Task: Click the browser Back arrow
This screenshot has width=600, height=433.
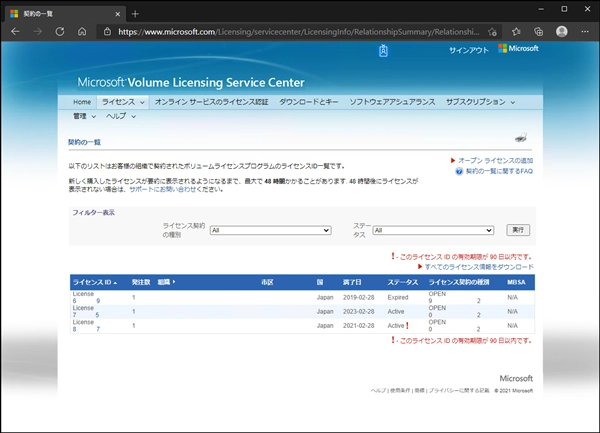Action: (15, 32)
